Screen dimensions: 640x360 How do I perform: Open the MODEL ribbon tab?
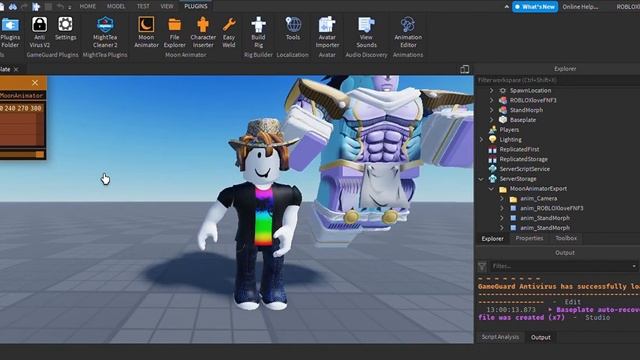(x=116, y=6)
